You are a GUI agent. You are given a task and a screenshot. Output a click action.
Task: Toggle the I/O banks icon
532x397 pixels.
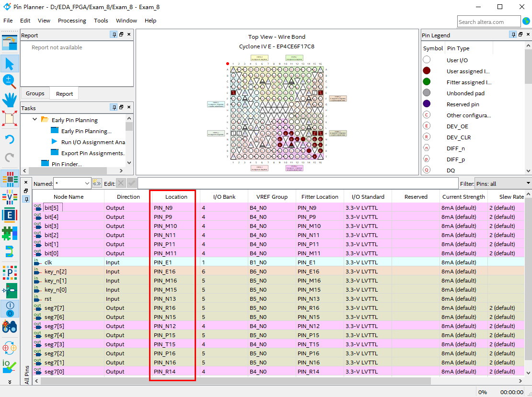tap(10, 308)
